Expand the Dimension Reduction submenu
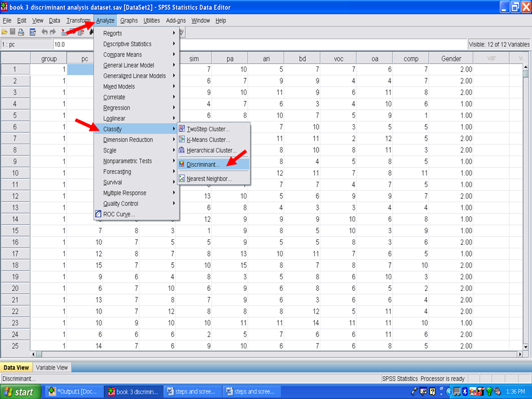The image size is (532, 399). pyautogui.click(x=128, y=140)
